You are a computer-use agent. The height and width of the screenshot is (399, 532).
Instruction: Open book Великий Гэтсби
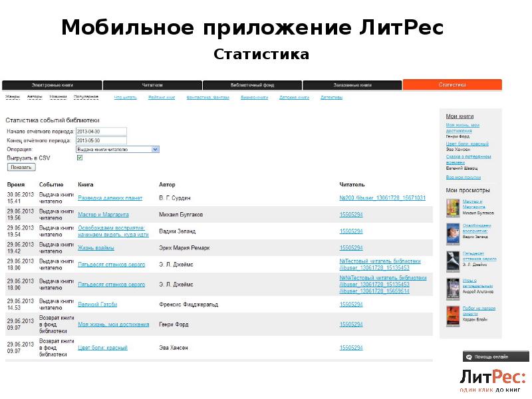97,305
